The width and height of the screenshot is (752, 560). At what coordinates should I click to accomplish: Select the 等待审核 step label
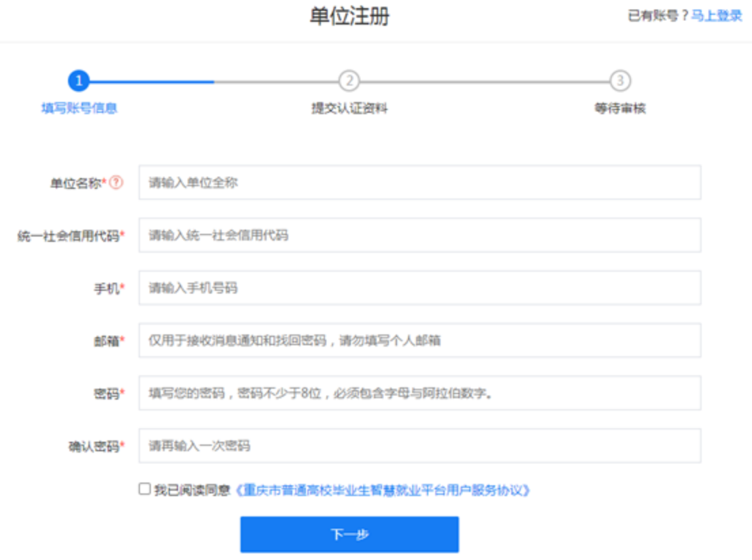[x=619, y=108]
